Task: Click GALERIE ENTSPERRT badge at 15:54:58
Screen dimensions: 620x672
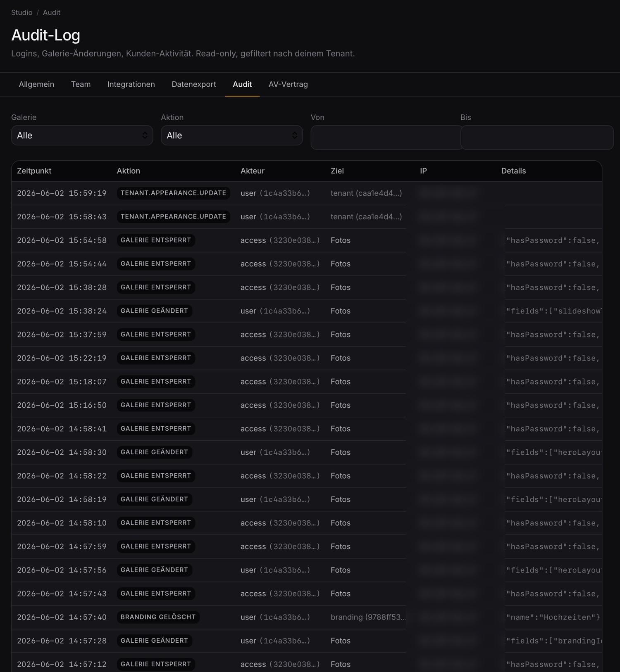Action: coord(156,240)
